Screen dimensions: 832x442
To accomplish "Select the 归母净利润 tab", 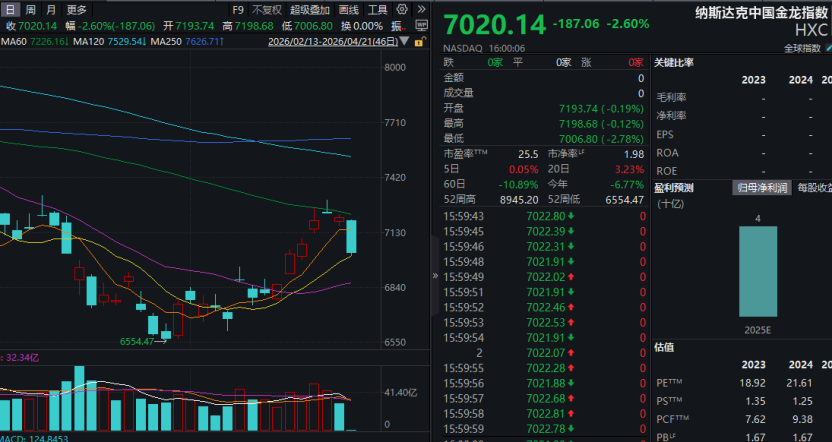I will click(762, 187).
